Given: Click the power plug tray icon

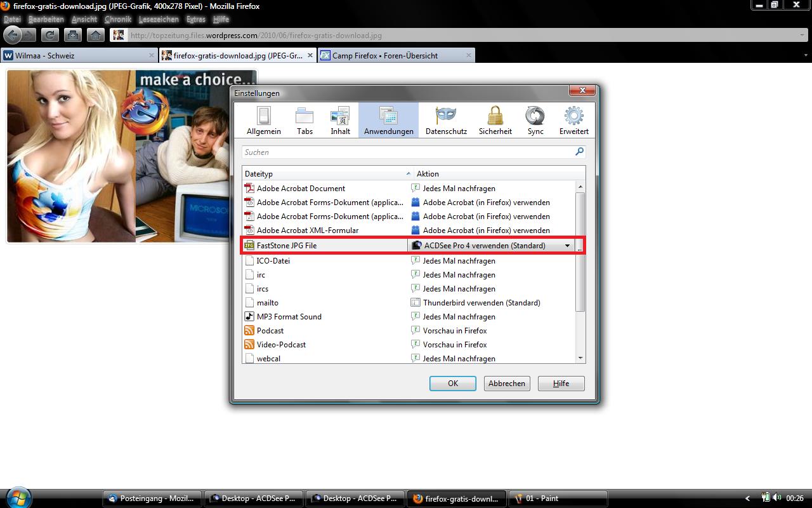Looking at the screenshot, I should [766, 498].
